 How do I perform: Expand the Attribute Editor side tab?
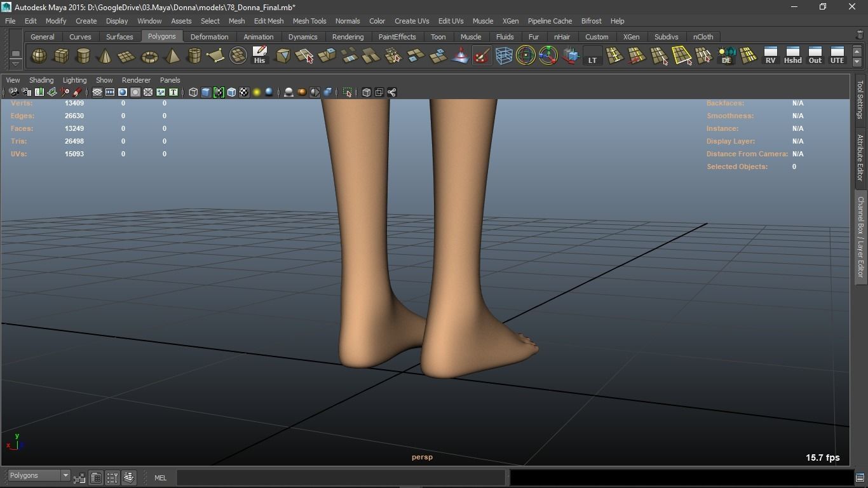860,157
